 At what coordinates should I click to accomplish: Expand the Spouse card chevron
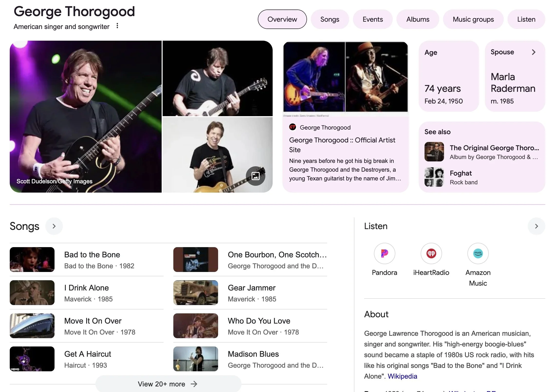pyautogui.click(x=534, y=52)
